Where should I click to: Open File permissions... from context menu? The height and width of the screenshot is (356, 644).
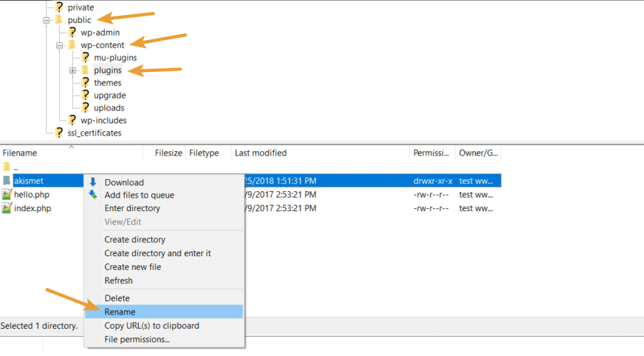pos(137,340)
